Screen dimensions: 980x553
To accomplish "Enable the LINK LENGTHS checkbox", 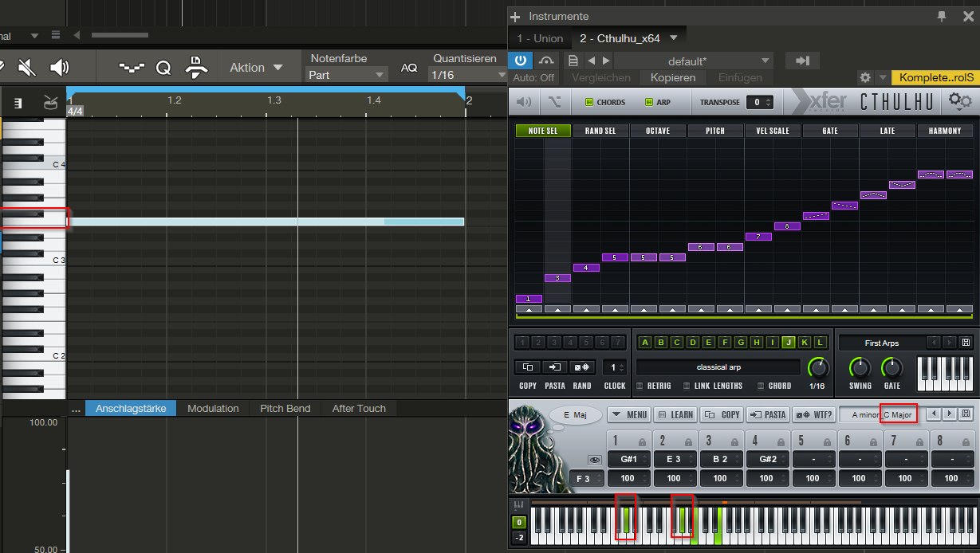I will point(687,386).
